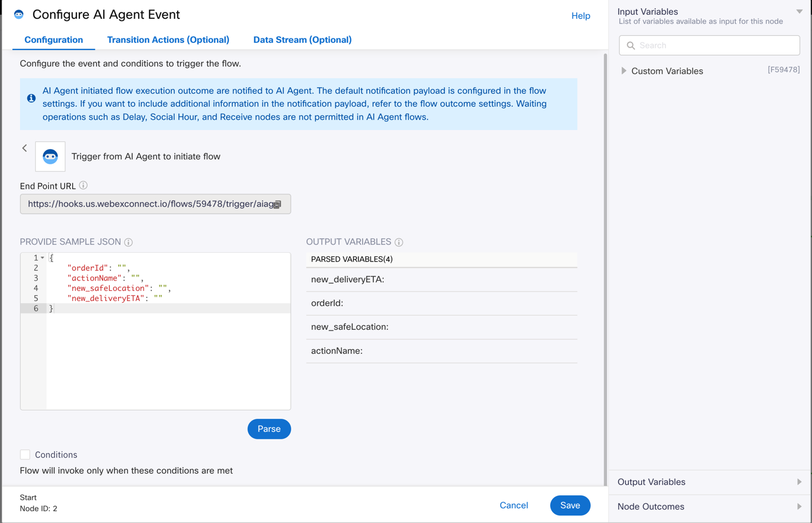The width and height of the screenshot is (812, 523).
Task: Copy the End Point URL
Action: 278,204
